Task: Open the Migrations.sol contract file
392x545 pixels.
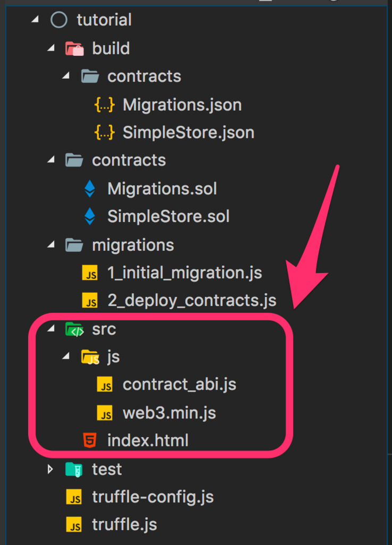Action: (x=162, y=189)
